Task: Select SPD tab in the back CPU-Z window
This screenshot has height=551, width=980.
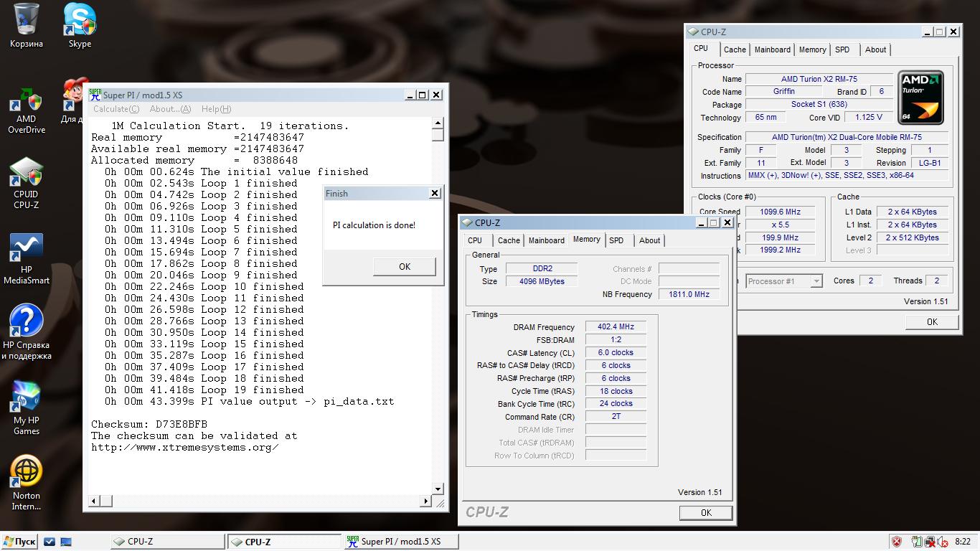Action: (x=842, y=50)
